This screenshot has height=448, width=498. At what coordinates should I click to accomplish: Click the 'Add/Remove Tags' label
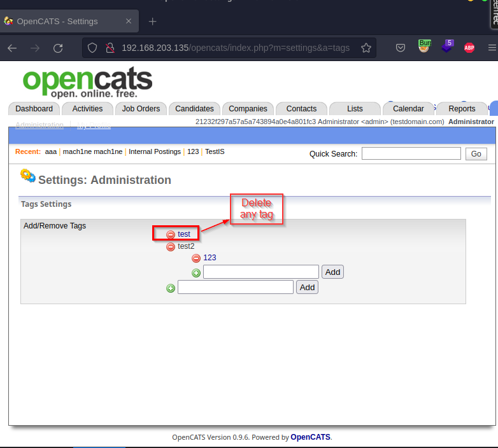click(x=55, y=226)
